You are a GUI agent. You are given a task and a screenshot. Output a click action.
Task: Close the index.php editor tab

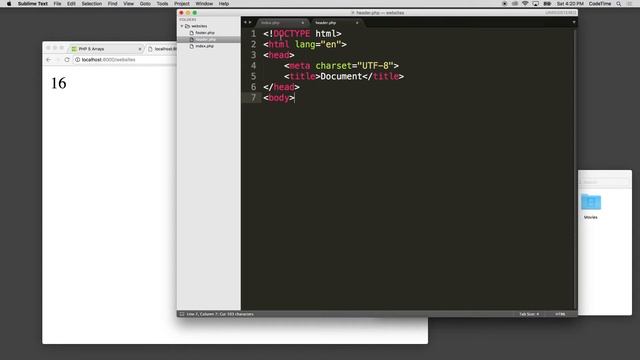point(302,23)
